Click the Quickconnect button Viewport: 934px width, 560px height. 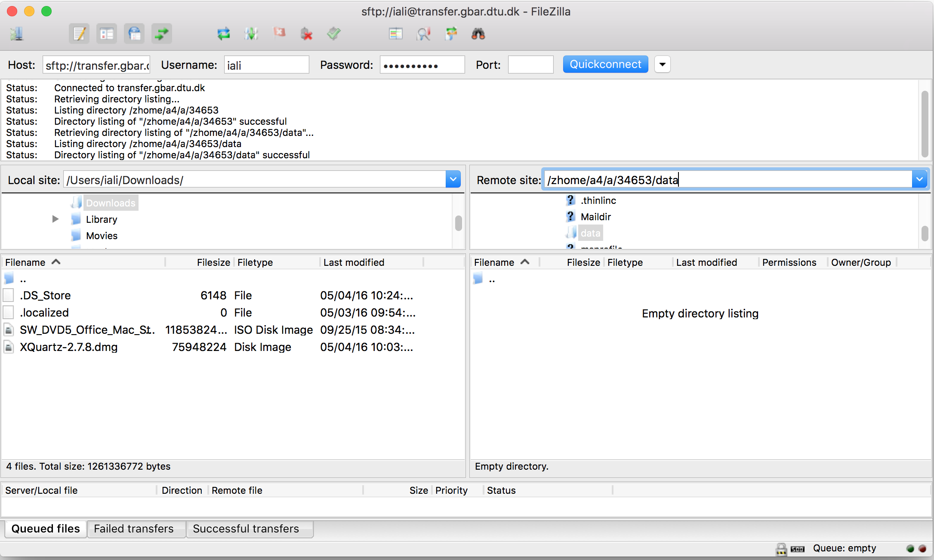pos(605,65)
